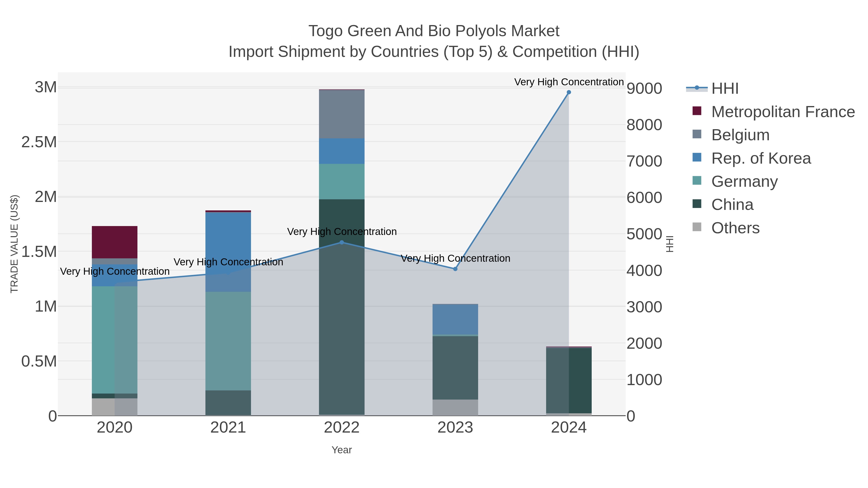868x488 pixels.
Task: Click the 2024 x-axis label
Action: pyautogui.click(x=569, y=428)
